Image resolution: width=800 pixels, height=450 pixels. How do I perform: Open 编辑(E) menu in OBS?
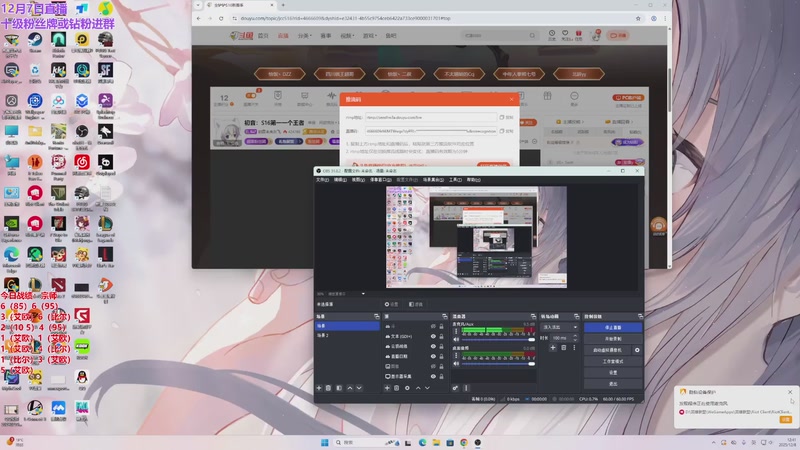[340, 180]
